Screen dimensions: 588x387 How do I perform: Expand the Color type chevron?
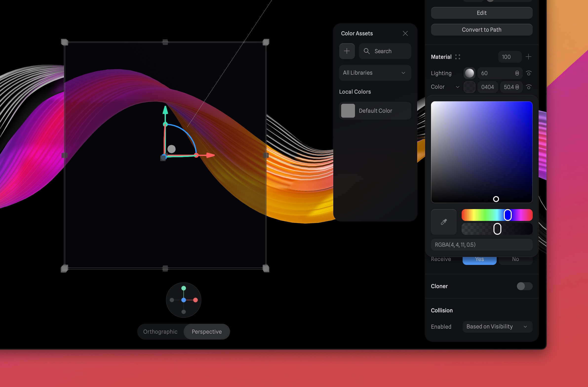pos(457,87)
